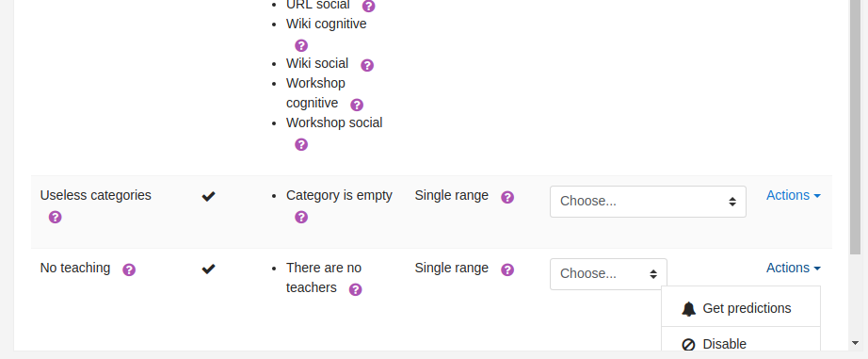Open help icon under Useless categories

point(56,217)
